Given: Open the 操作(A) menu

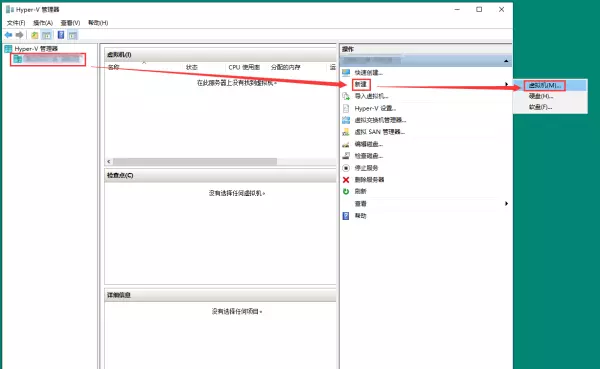Looking at the screenshot, I should click(x=43, y=23).
